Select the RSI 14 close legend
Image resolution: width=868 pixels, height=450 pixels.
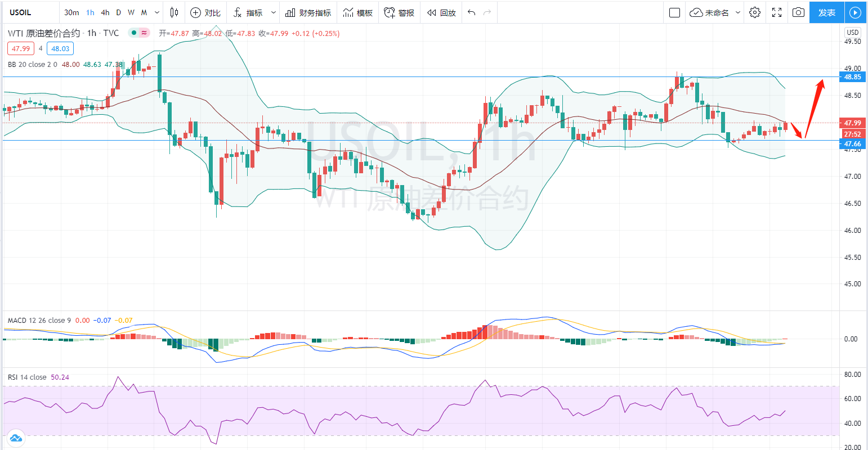pyautogui.click(x=27, y=377)
